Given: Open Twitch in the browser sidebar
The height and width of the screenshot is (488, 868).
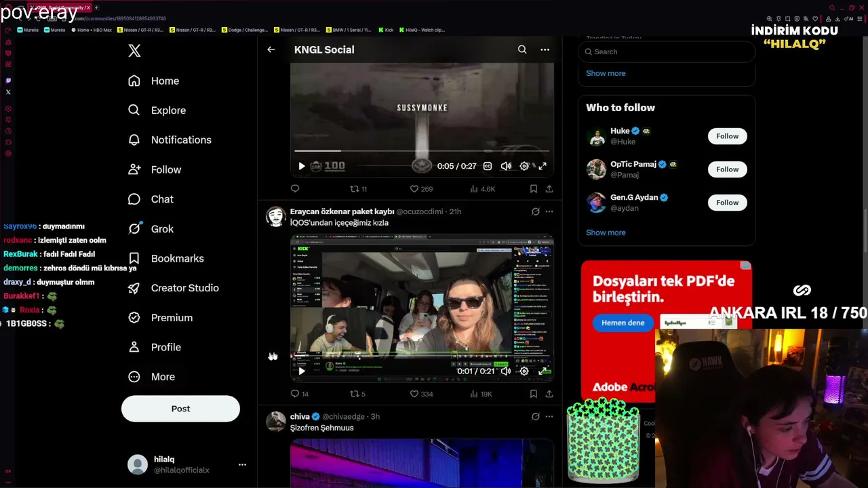Looking at the screenshot, I should [x=8, y=81].
